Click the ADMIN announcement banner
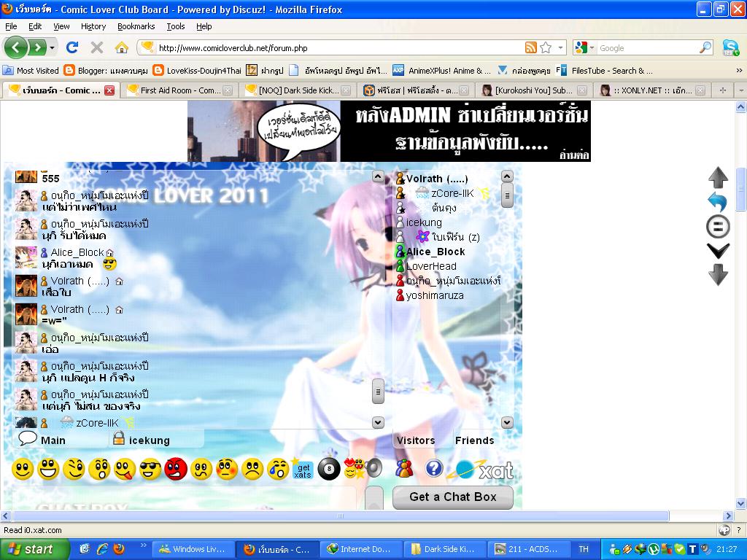Viewport: 747px width, 560px height. (389, 131)
